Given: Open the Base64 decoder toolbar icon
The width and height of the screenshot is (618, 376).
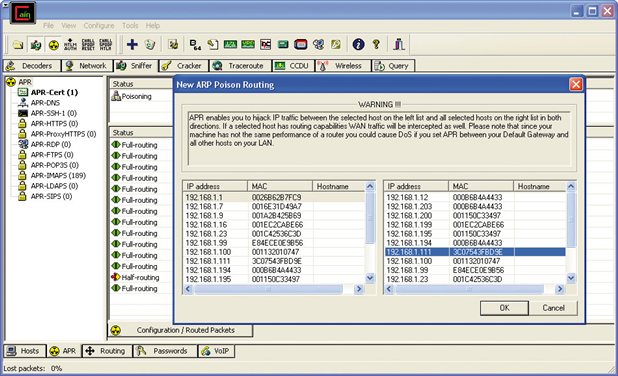Looking at the screenshot, I should coord(195,45).
